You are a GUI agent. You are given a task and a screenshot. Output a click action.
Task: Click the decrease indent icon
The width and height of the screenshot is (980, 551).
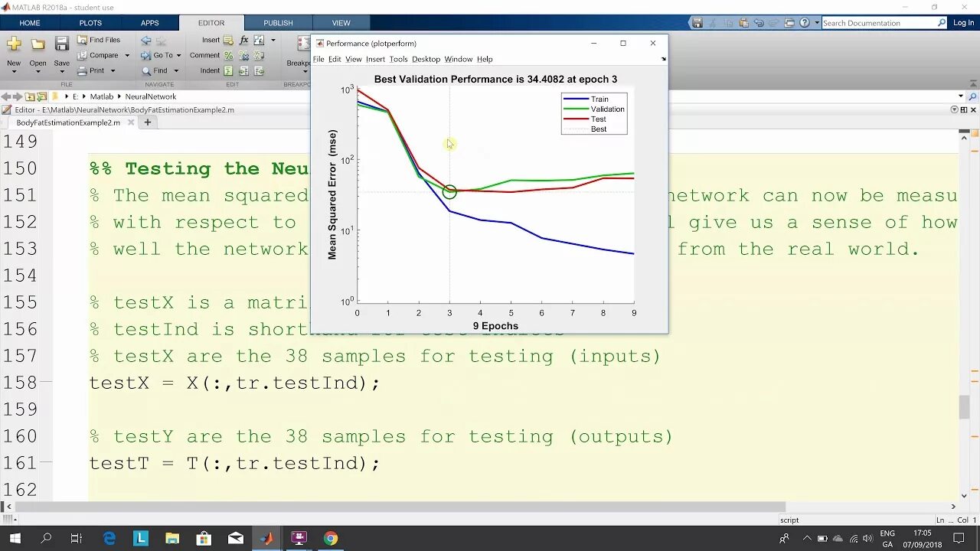(x=260, y=70)
